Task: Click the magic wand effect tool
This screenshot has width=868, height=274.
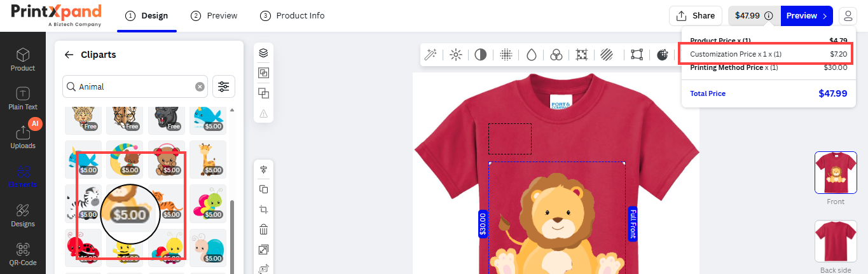Action: (x=431, y=55)
